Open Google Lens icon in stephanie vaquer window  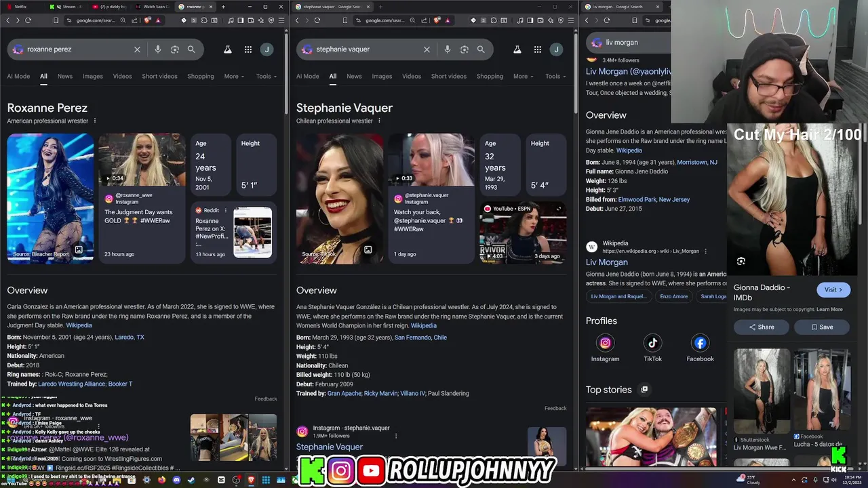[x=465, y=49]
